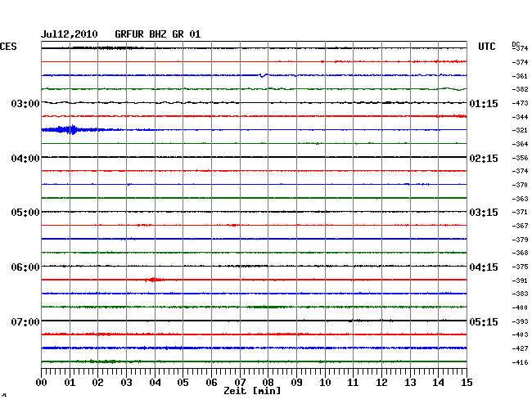Click the '05:00' local time label
This screenshot has height=404, width=532.
[x=25, y=213]
